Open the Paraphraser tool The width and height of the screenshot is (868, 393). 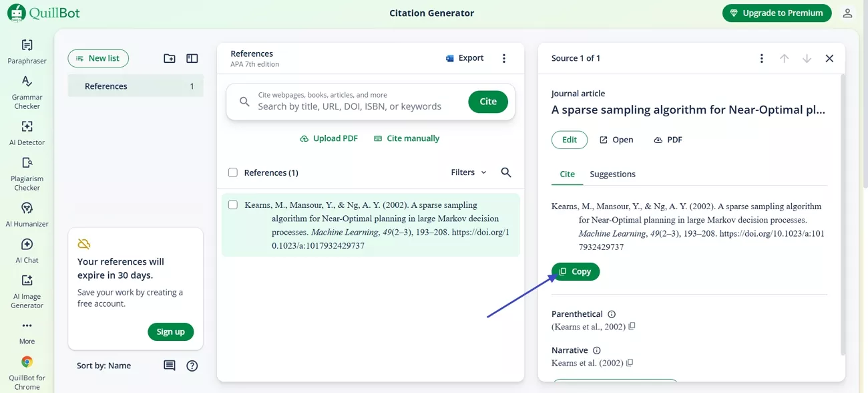tap(27, 51)
